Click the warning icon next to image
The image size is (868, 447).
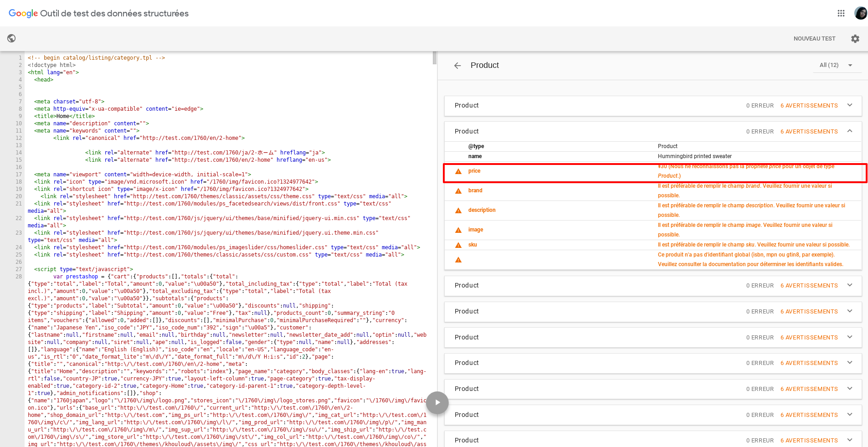458,230
